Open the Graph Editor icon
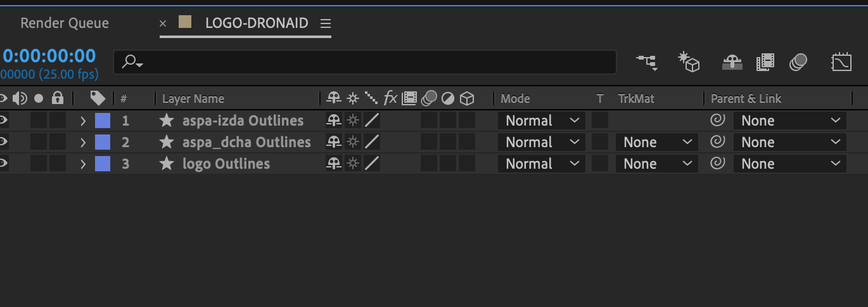 pyautogui.click(x=841, y=62)
